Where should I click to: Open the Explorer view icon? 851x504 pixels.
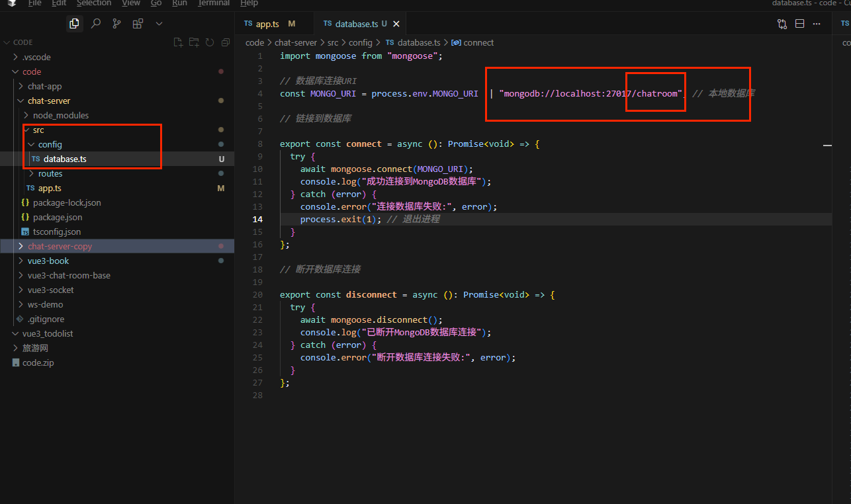click(74, 23)
